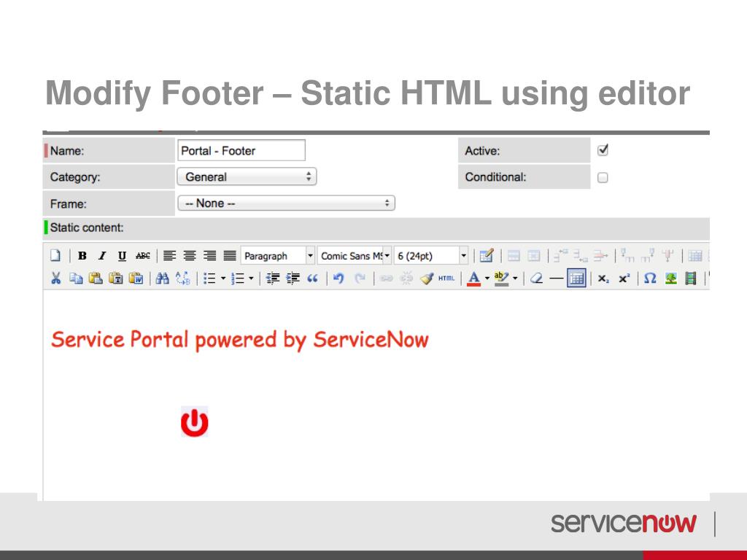
Task: Insert special character omega
Action: (650, 278)
